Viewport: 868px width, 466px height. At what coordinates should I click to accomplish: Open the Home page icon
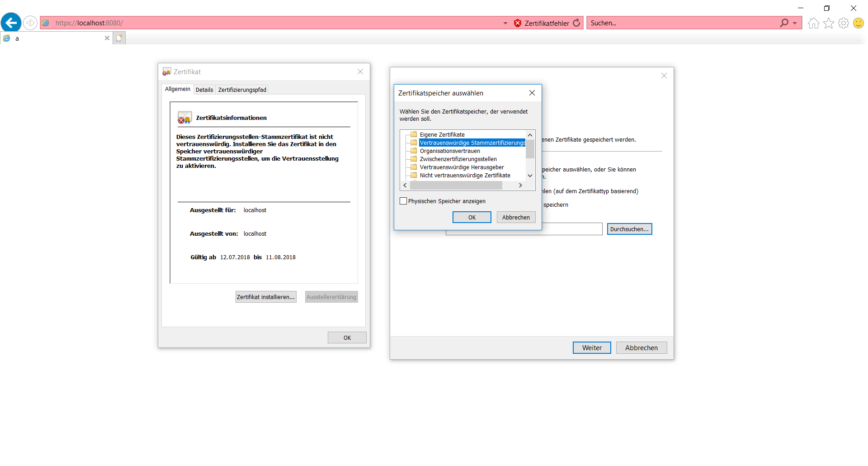[813, 23]
